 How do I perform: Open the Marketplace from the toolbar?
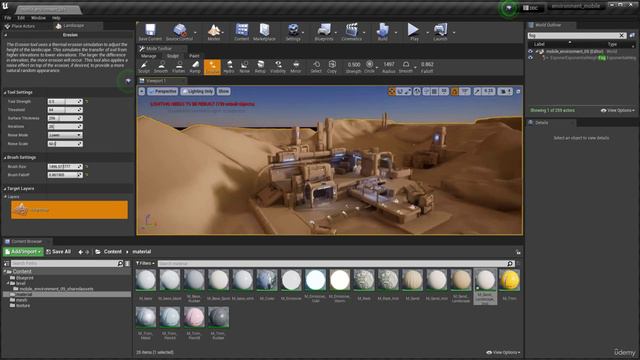[264, 32]
